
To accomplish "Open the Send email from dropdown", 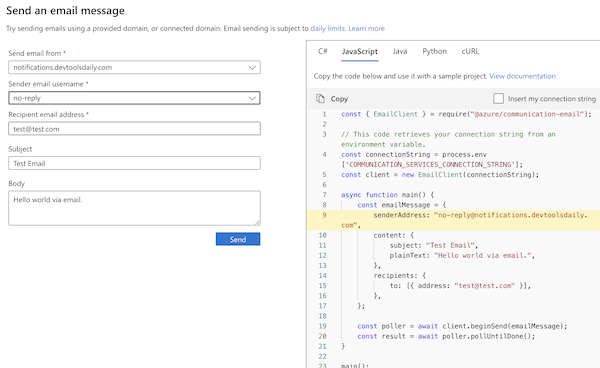I will 134,67.
